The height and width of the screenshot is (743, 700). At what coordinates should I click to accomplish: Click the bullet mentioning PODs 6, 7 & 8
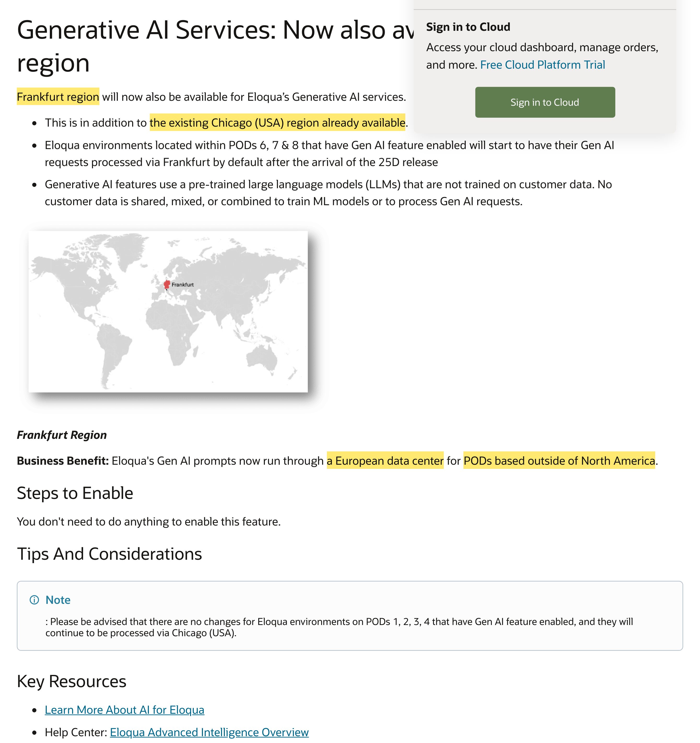click(329, 154)
